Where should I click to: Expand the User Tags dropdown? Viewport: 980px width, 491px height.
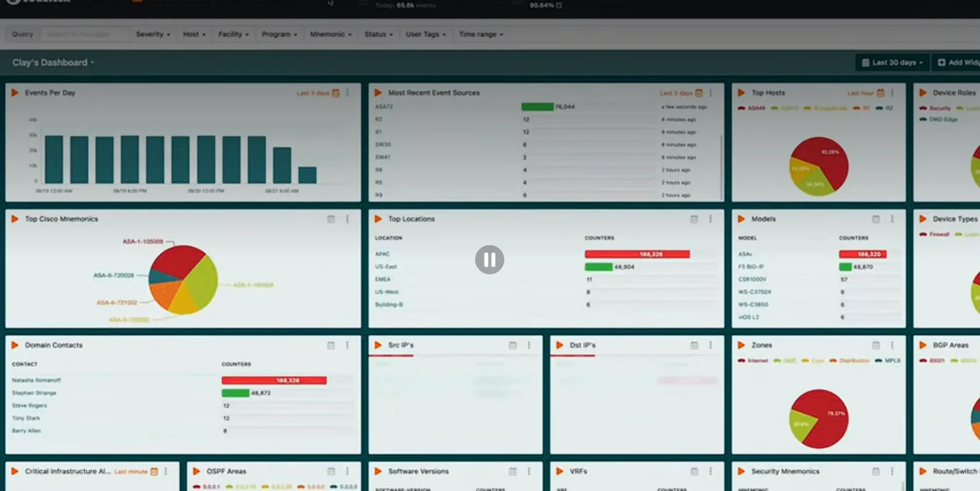426,34
